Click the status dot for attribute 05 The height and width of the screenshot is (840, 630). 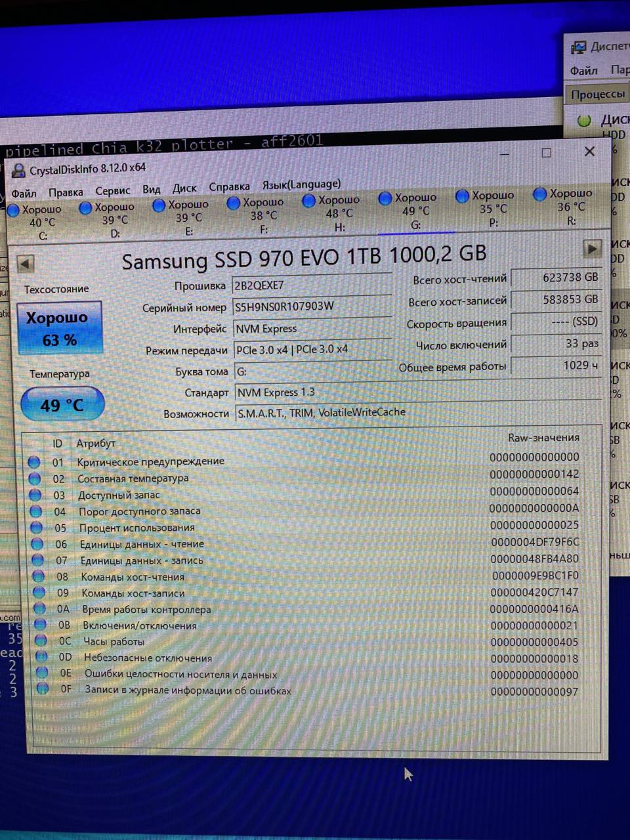point(37,528)
